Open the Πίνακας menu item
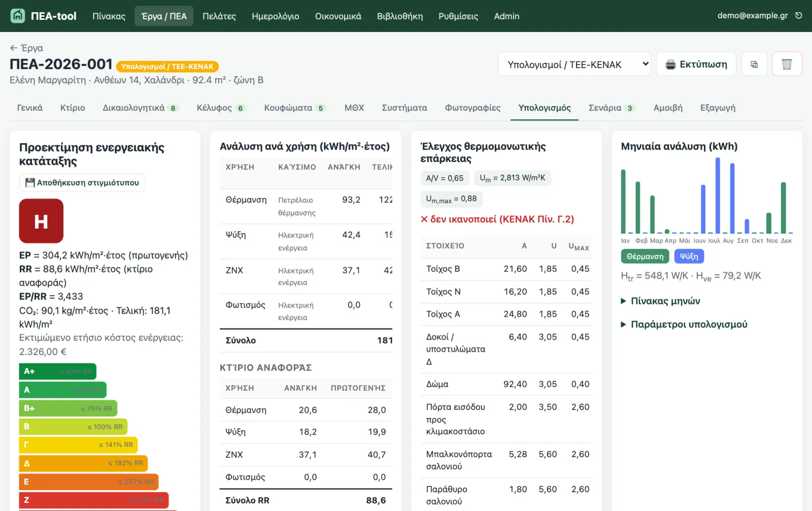This screenshot has height=511, width=812. coord(109,16)
